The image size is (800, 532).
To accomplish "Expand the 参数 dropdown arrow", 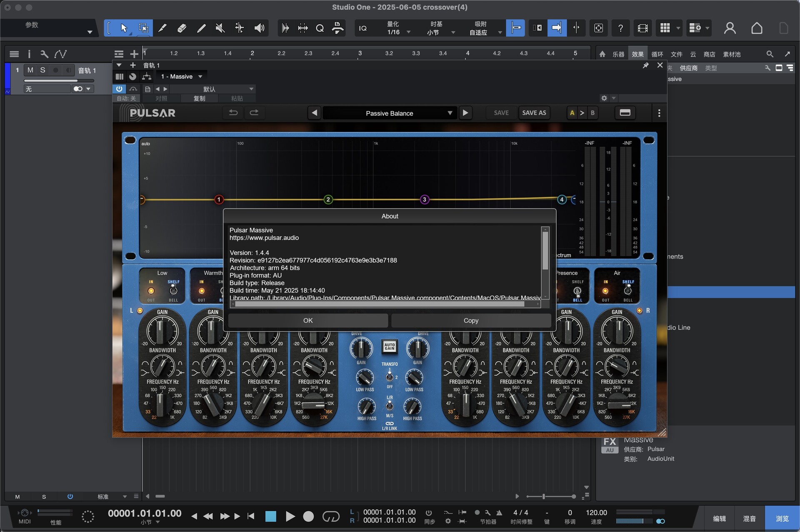I will (x=90, y=32).
